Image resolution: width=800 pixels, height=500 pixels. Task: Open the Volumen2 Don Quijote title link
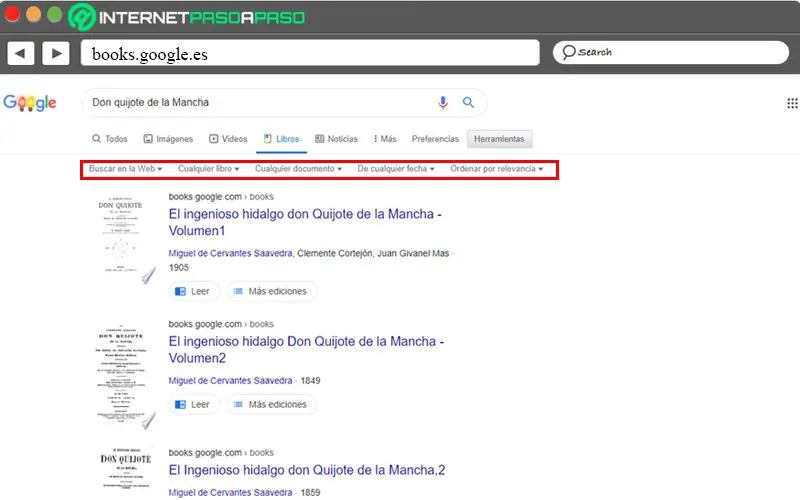306,350
